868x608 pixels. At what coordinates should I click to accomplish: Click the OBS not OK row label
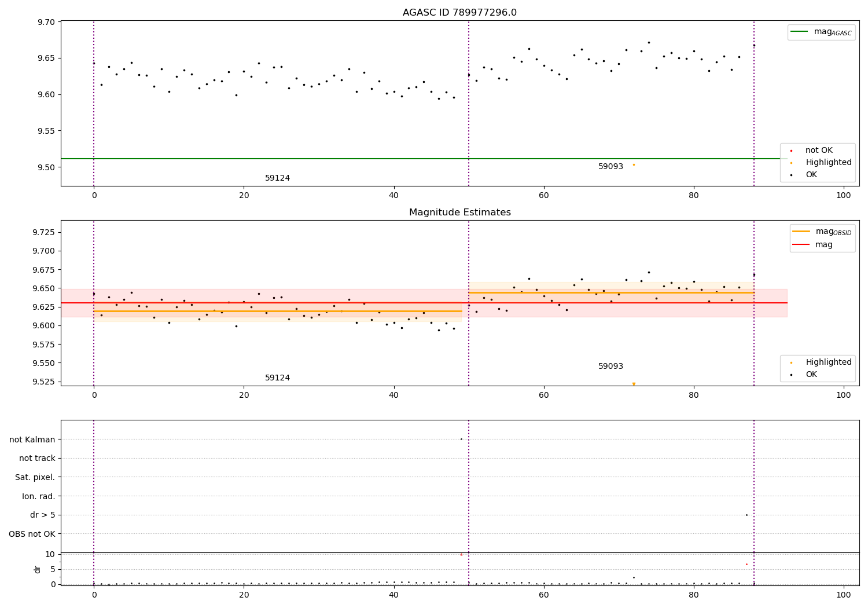coord(32,534)
